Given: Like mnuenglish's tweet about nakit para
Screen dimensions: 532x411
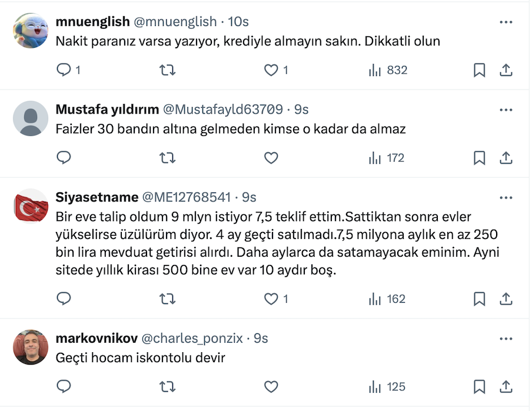Looking at the screenshot, I should (271, 71).
